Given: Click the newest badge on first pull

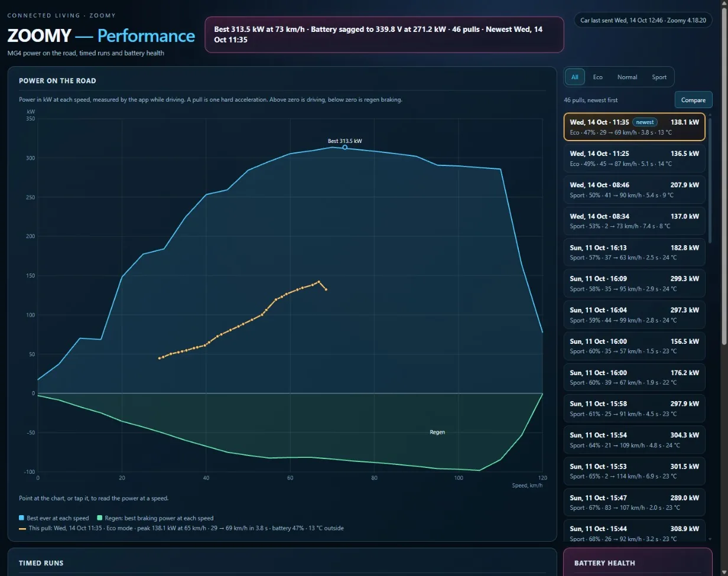Looking at the screenshot, I should pos(645,122).
